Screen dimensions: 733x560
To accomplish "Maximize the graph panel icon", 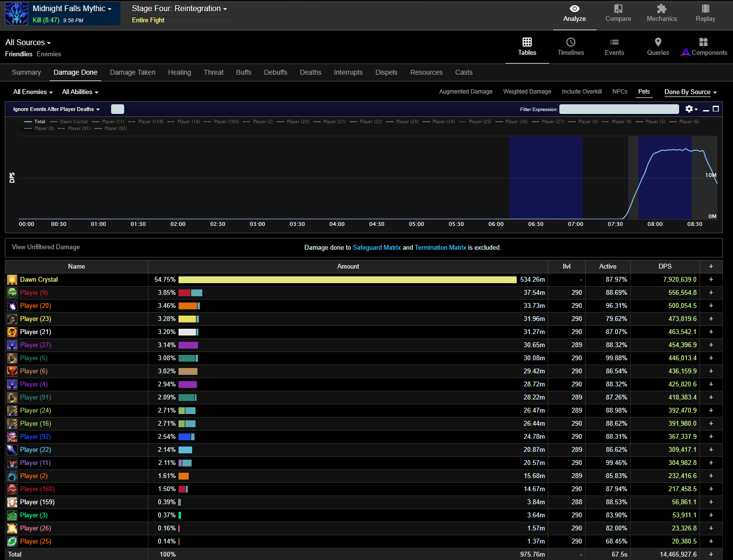I will [x=716, y=109].
